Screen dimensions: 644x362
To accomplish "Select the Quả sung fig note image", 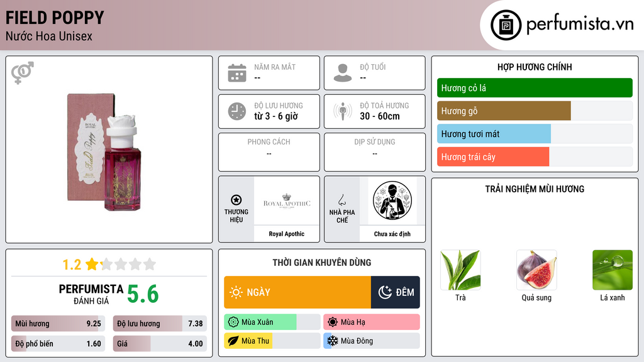I will tap(536, 270).
